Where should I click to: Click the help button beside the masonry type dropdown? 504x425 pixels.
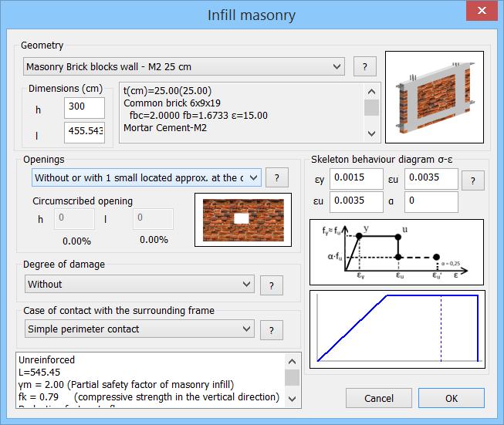tap(365, 67)
